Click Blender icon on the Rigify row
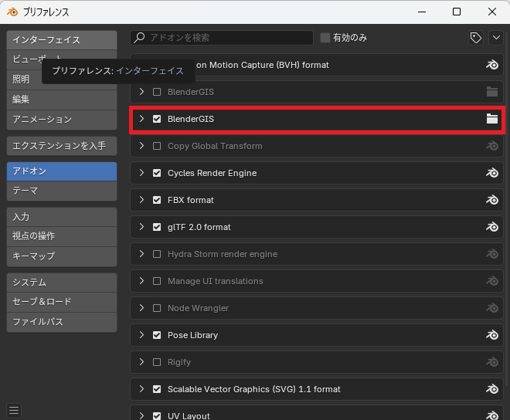This screenshot has height=420, width=510. click(x=492, y=362)
